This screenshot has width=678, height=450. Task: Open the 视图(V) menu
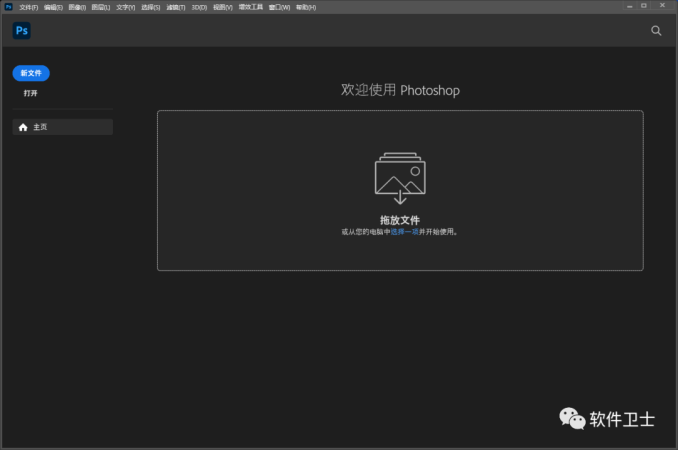tap(223, 7)
